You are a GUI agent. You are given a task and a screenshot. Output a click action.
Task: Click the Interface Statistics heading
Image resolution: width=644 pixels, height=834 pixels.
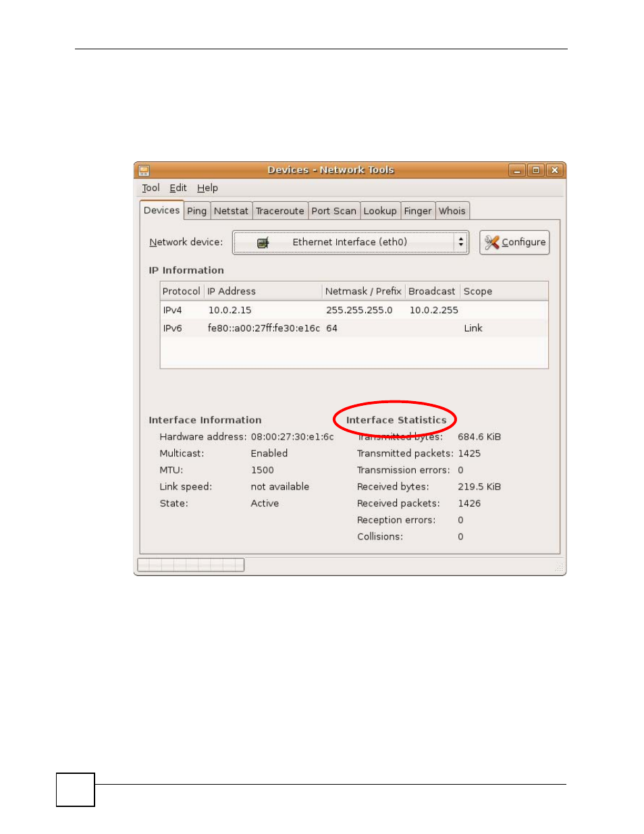396,420
